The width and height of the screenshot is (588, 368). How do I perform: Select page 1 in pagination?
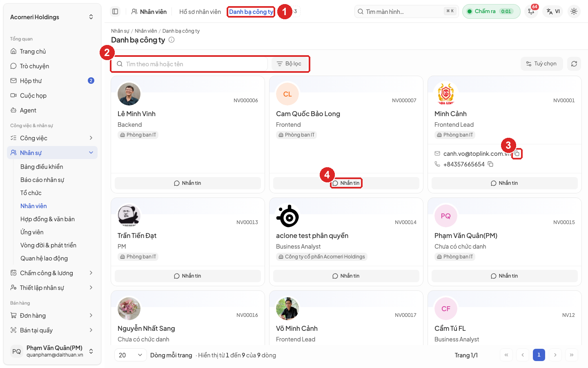click(x=539, y=355)
